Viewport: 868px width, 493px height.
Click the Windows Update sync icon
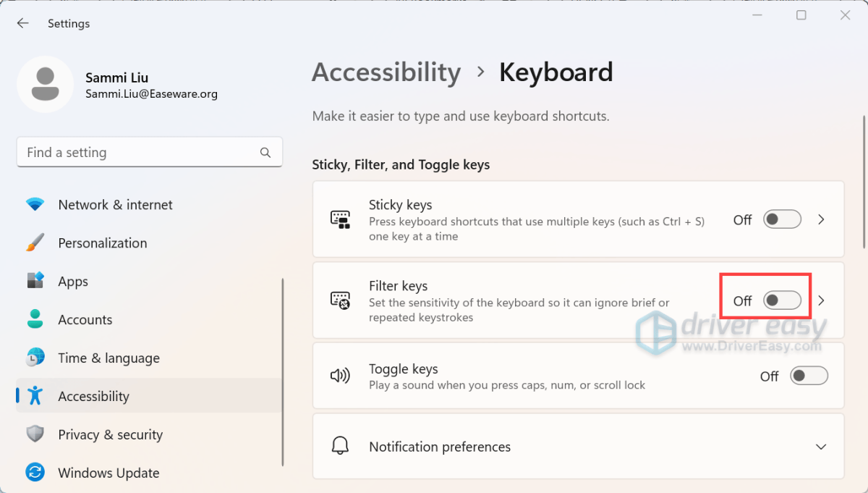pyautogui.click(x=35, y=473)
